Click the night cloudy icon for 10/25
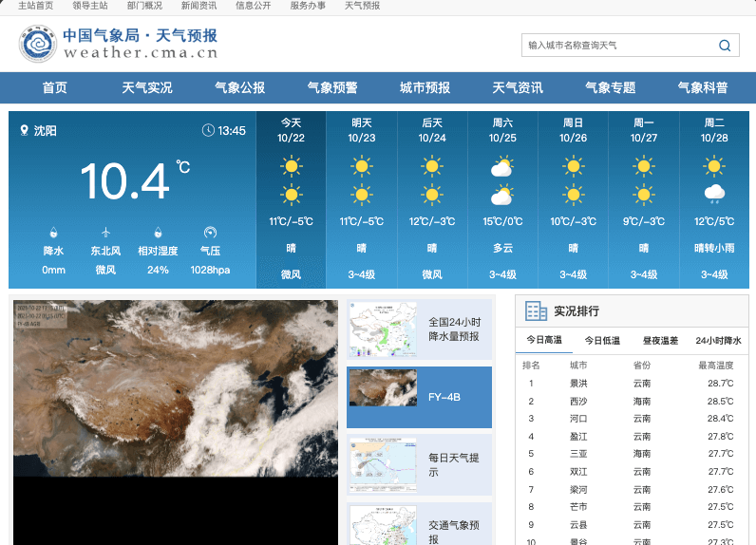Image resolution: width=756 pixels, height=545 pixels. click(502, 196)
